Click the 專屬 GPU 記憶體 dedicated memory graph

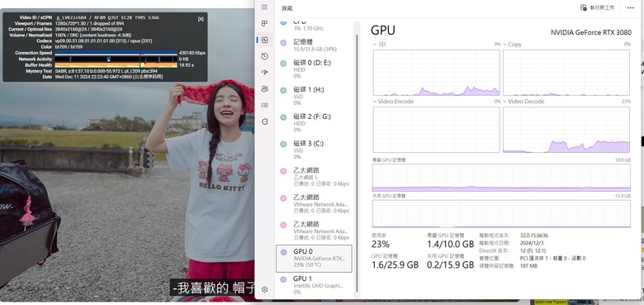click(501, 178)
